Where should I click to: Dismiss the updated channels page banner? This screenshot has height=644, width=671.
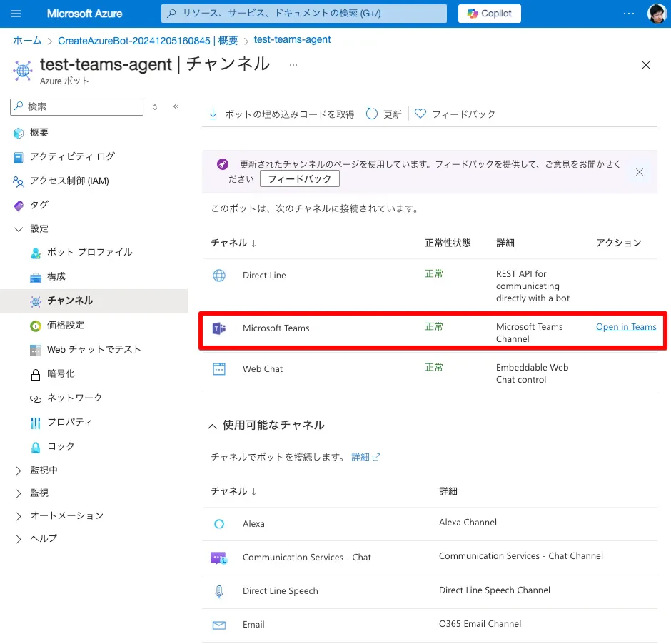pyautogui.click(x=640, y=172)
